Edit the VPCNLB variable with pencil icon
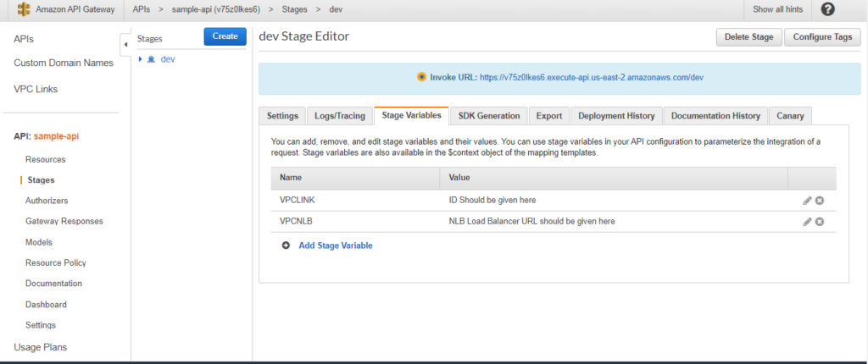This screenshot has height=364, width=868. pyautogui.click(x=807, y=222)
